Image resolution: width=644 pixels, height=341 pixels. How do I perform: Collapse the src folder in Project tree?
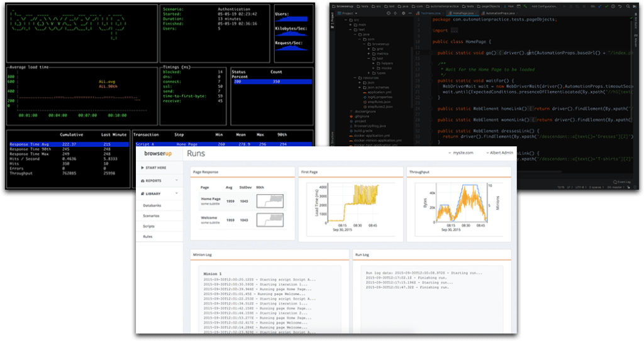[346, 19]
